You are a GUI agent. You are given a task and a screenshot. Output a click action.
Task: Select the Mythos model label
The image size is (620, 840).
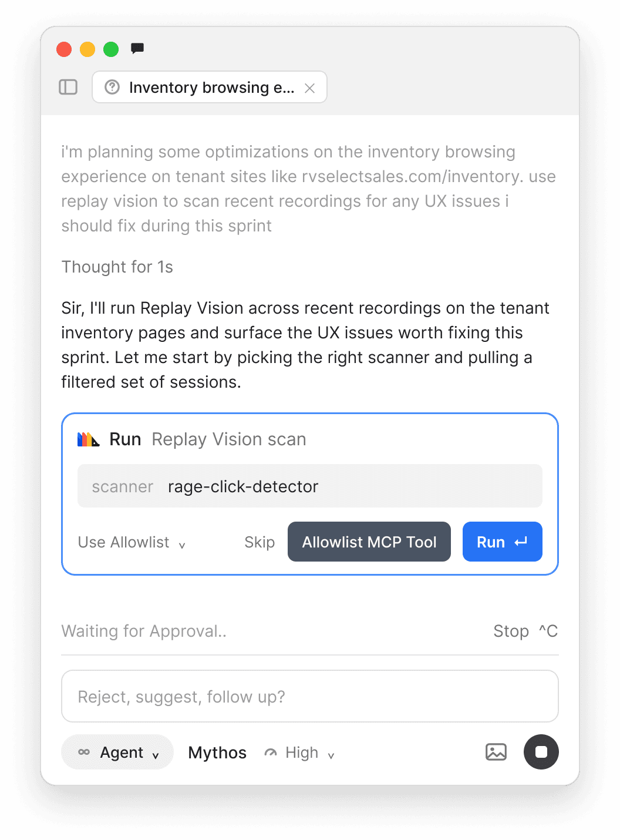pos(217,752)
